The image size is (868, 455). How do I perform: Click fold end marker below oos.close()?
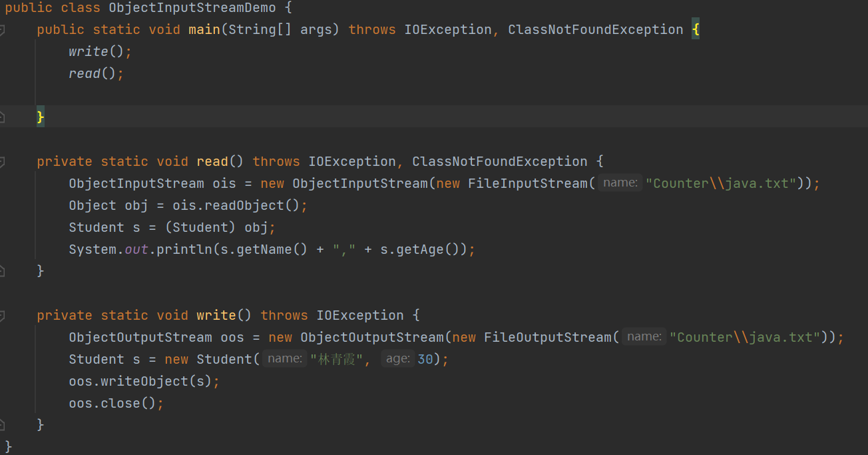click(2, 424)
